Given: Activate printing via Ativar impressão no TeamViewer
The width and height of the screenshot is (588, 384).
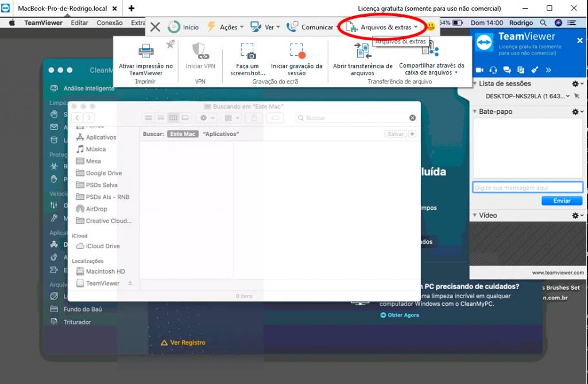Looking at the screenshot, I should pos(146,59).
